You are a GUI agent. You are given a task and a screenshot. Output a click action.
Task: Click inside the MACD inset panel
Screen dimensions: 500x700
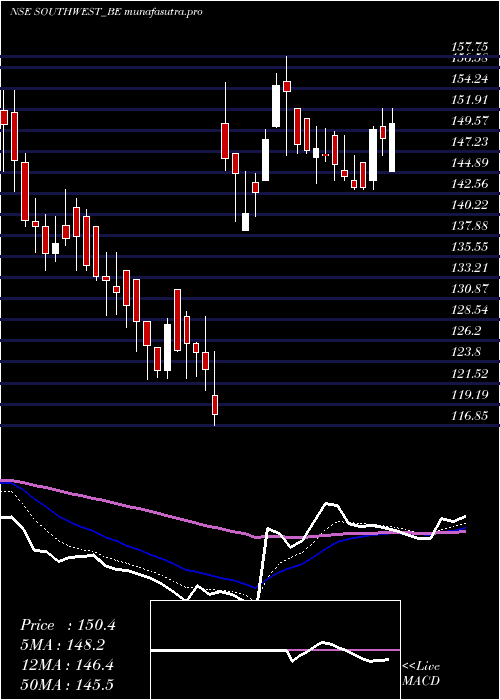point(275,650)
